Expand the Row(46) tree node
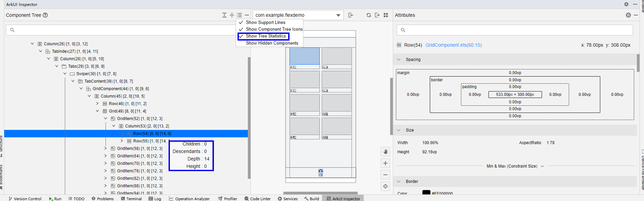 point(97,103)
